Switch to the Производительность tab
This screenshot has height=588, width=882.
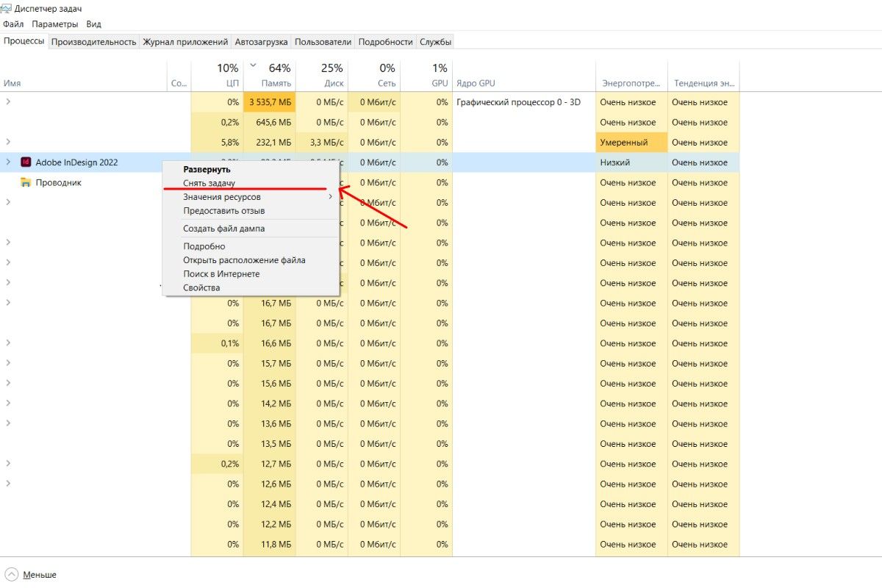click(94, 42)
